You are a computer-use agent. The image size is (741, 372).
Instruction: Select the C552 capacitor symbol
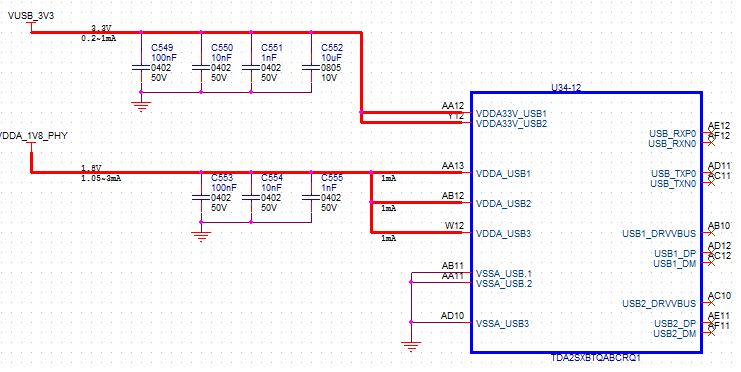(x=311, y=68)
